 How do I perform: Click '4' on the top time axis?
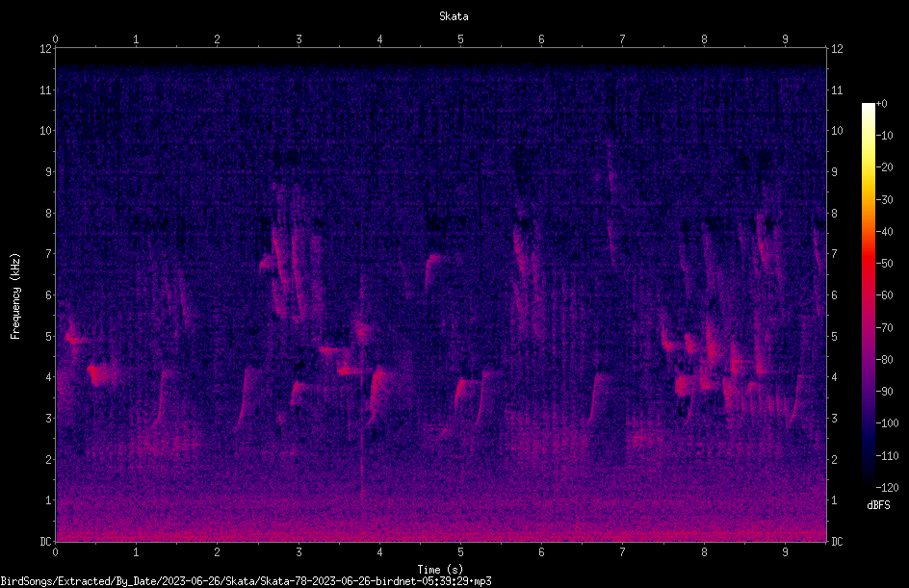[x=379, y=39]
